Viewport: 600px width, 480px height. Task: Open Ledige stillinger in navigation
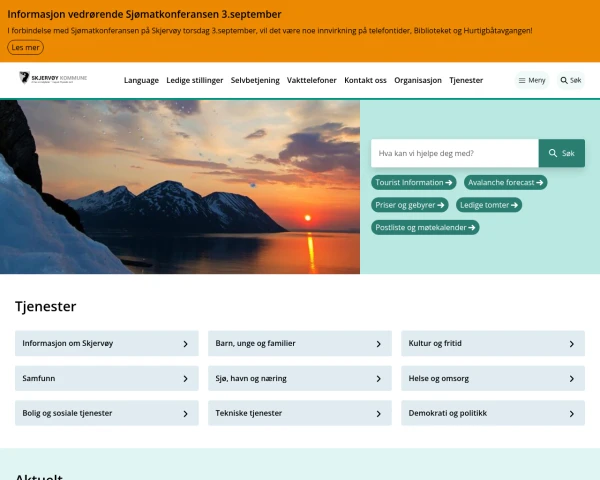[x=195, y=80]
